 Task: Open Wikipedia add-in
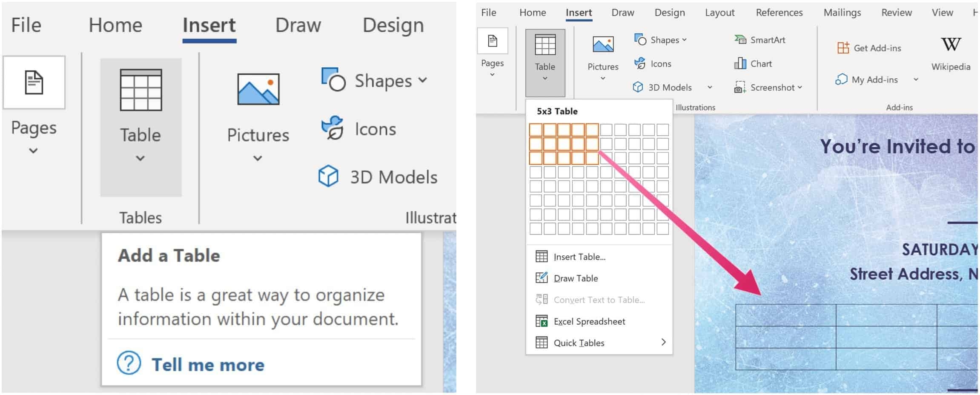click(951, 53)
